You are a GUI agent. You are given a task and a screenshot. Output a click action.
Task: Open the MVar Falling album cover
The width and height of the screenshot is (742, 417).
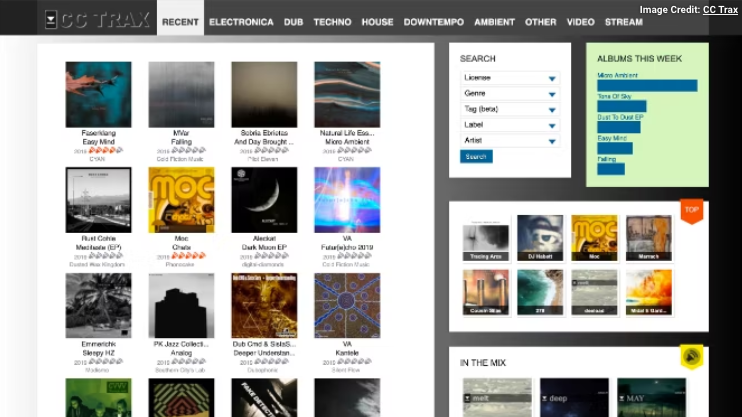coord(181,95)
